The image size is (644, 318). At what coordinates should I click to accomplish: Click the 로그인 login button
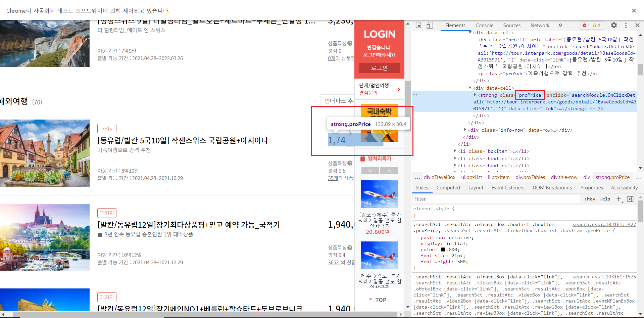tap(379, 68)
